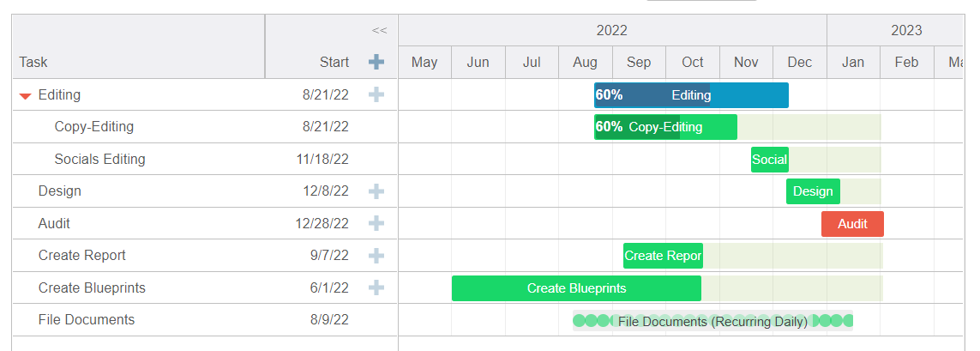
Task: Click the plus icon in the Design row
Action: pos(376,191)
